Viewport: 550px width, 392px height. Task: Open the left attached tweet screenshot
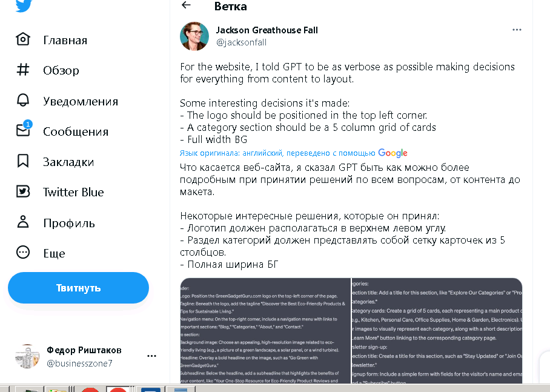265,330
